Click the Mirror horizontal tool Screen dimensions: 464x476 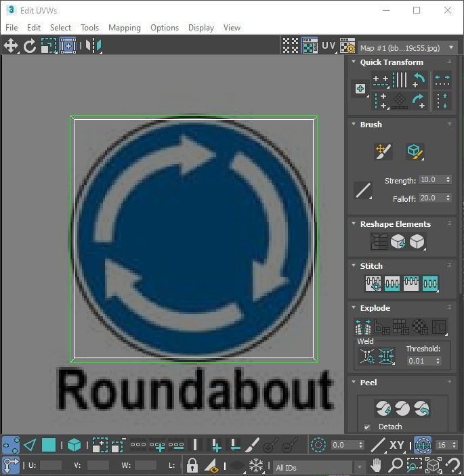(93, 46)
